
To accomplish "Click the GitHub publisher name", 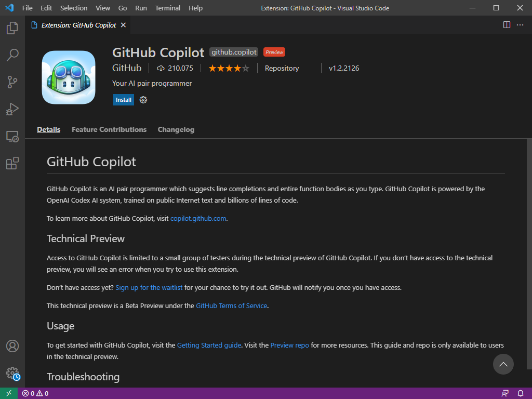I will (x=127, y=68).
